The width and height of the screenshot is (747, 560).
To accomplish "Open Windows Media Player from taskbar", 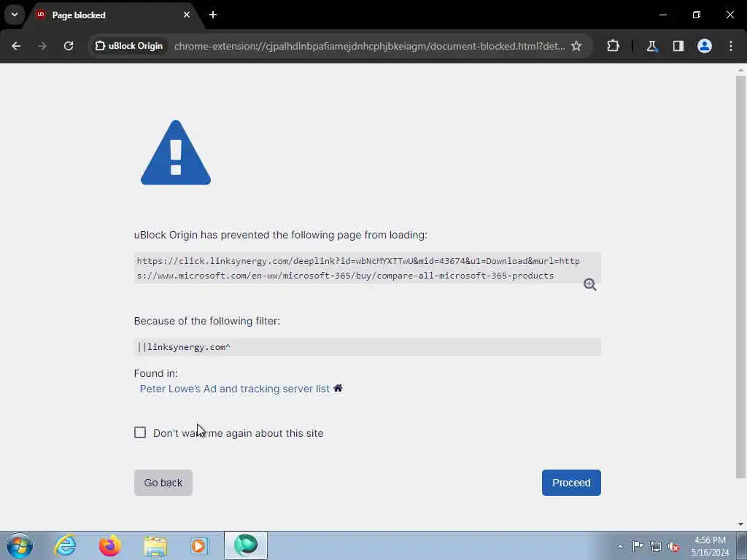I will click(x=200, y=545).
